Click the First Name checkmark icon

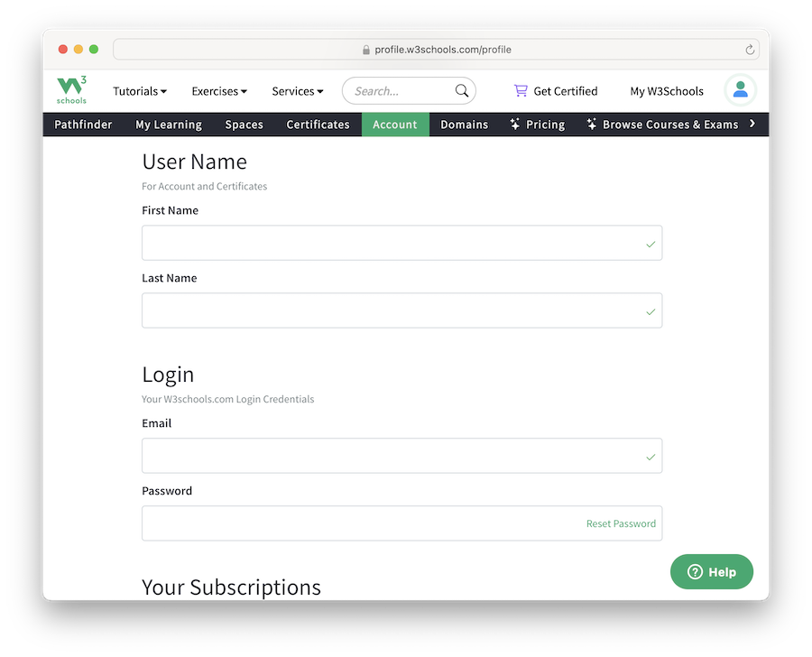point(651,244)
